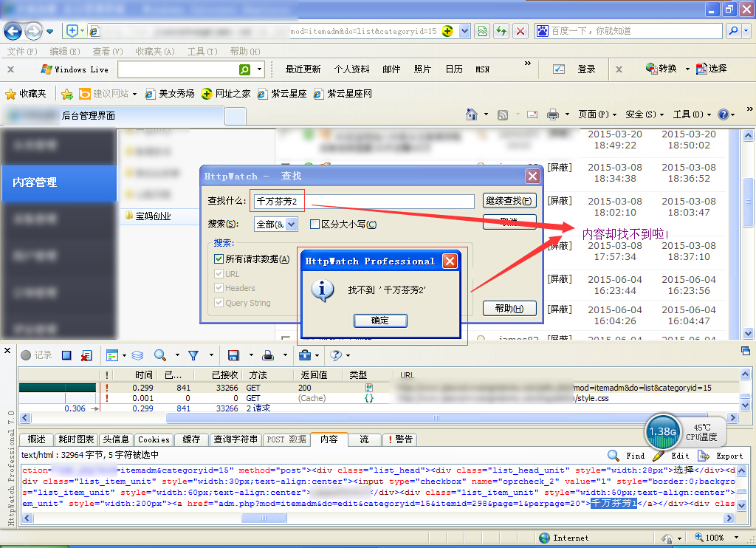
Task: Toggle the Query String checkbox
Action: coord(219,303)
